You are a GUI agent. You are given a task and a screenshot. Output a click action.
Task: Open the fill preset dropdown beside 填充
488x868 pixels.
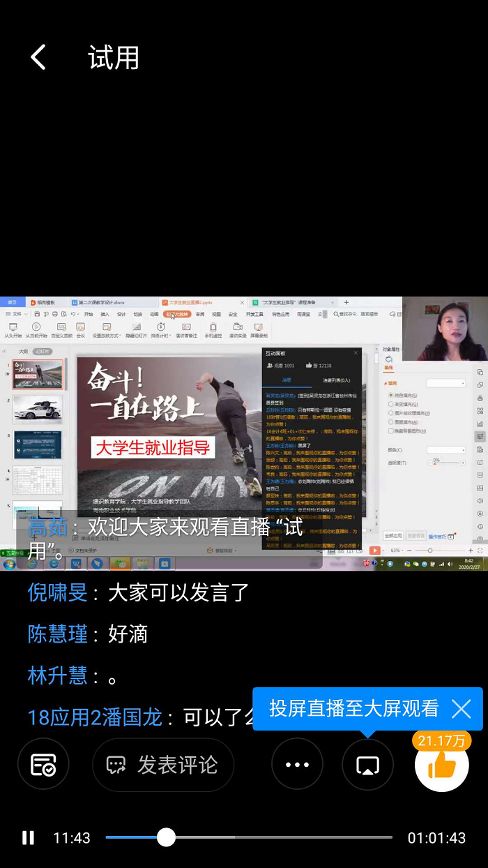tap(445, 383)
